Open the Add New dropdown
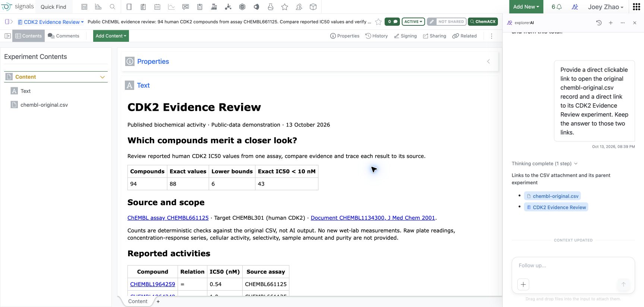This screenshot has width=644, height=307. [x=526, y=7]
